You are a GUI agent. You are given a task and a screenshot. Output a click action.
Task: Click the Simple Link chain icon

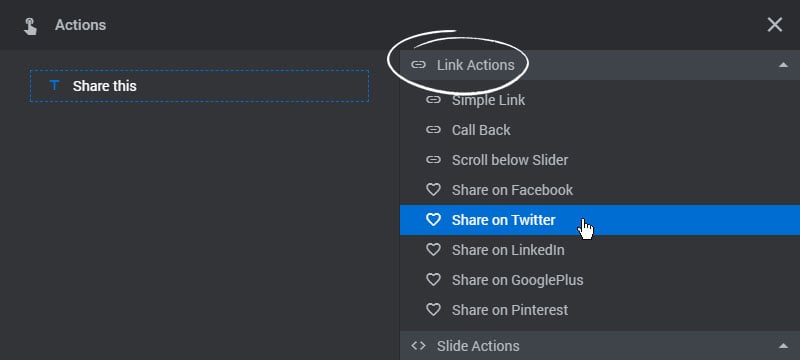(433, 100)
